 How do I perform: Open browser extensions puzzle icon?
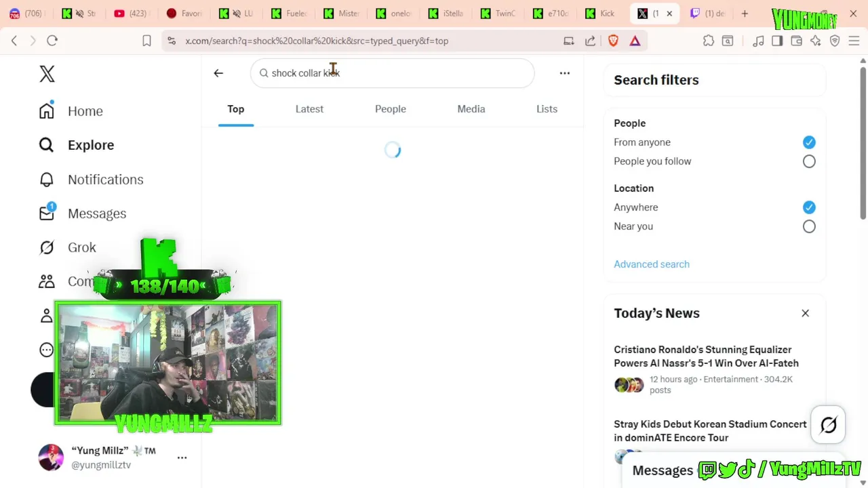(709, 41)
